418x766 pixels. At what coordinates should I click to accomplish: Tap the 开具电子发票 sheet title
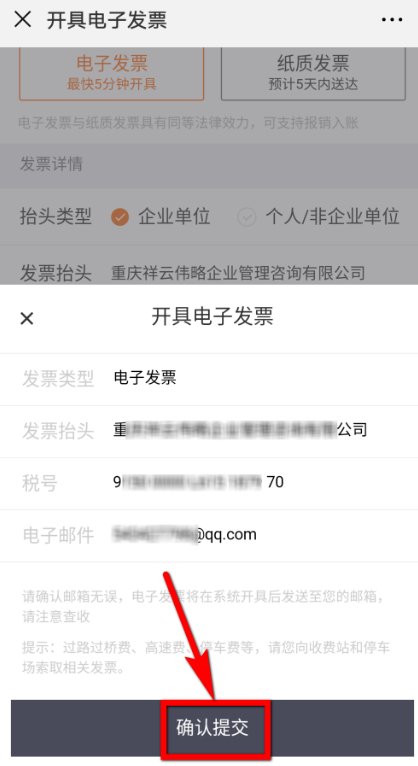[212, 317]
